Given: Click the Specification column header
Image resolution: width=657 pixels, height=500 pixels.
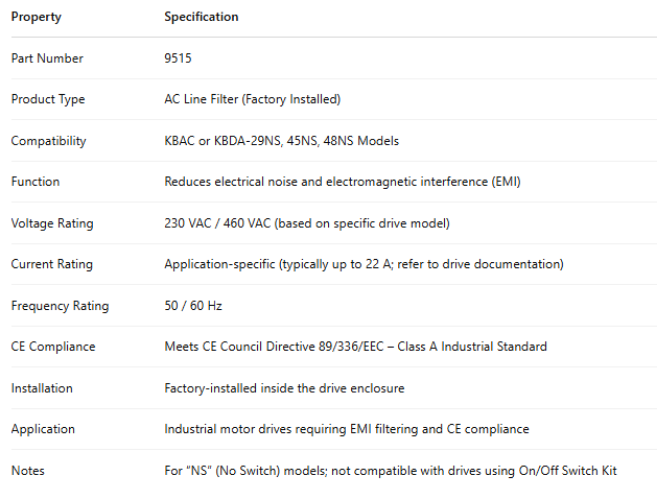Looking at the screenshot, I should [201, 17].
